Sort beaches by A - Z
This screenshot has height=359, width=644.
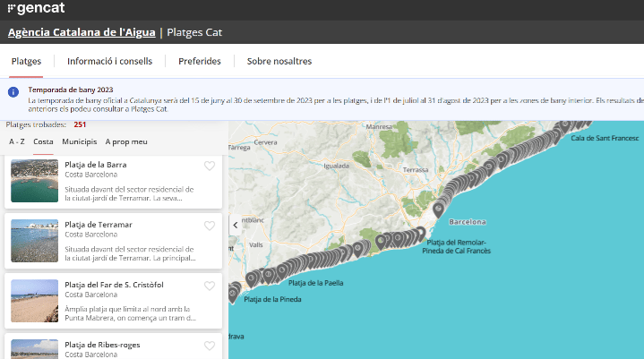coord(17,141)
